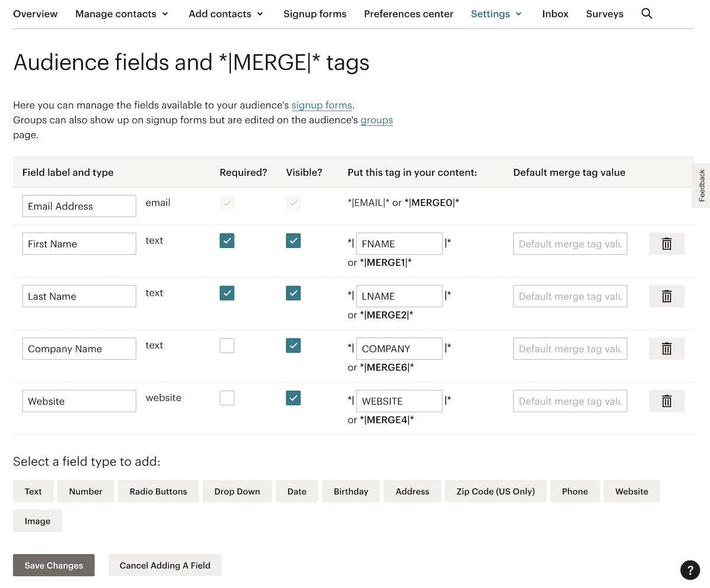Viewport: 710px width, 588px height.
Task: Add an Address field type
Action: (x=412, y=491)
